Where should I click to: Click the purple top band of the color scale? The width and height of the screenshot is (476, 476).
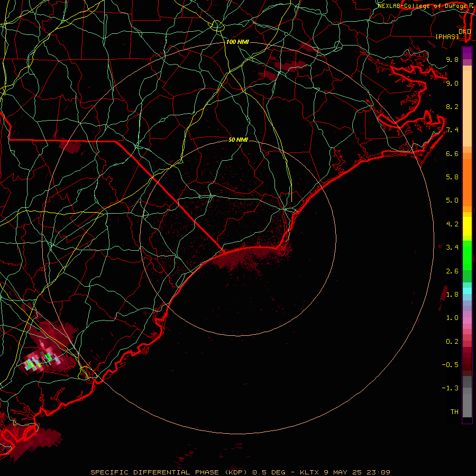tap(467, 53)
